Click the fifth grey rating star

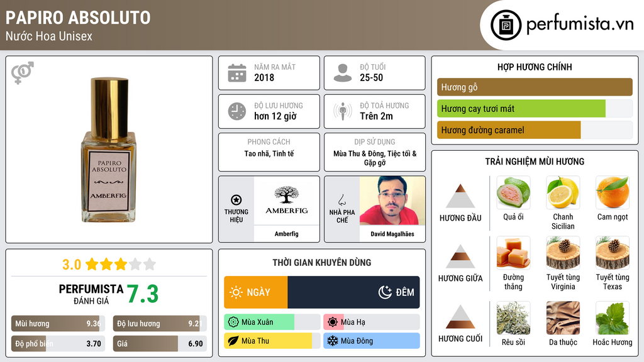click(x=150, y=264)
